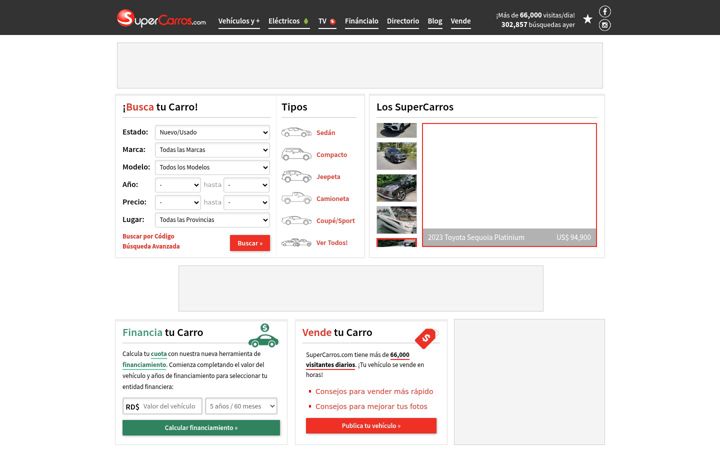Viewport: 720px width, 450px height.
Task: Click the favorites star icon
Action: coord(587,19)
